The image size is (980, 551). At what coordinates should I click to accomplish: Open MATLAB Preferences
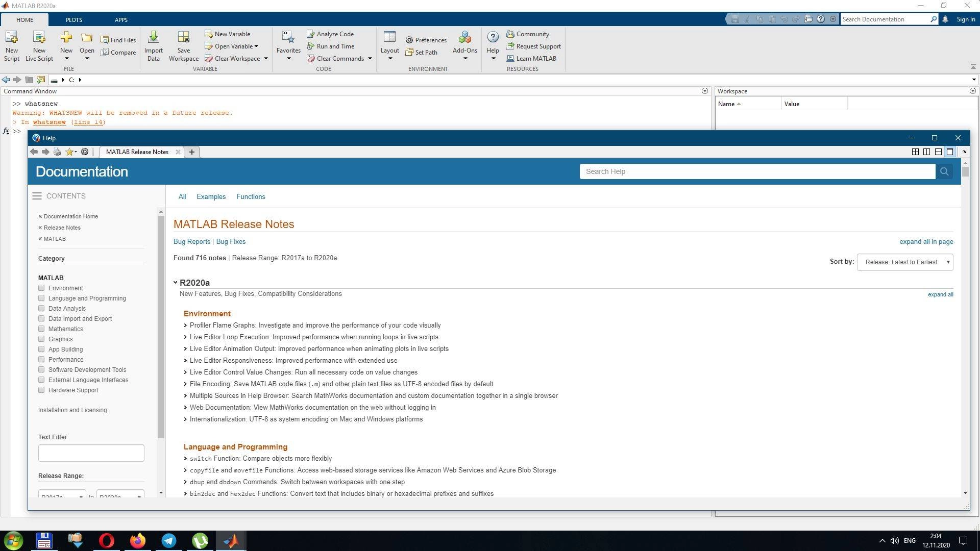(x=426, y=40)
